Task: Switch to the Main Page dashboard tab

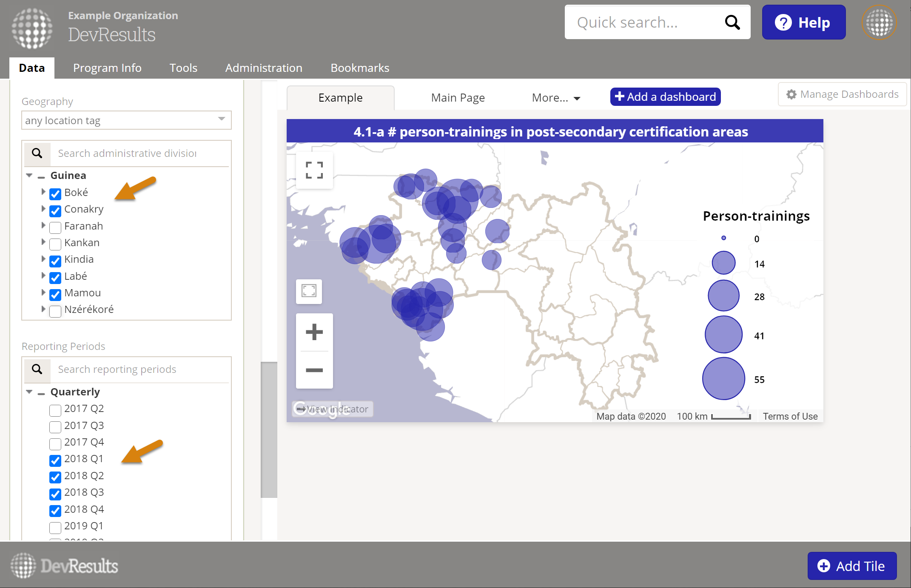Action: (458, 98)
